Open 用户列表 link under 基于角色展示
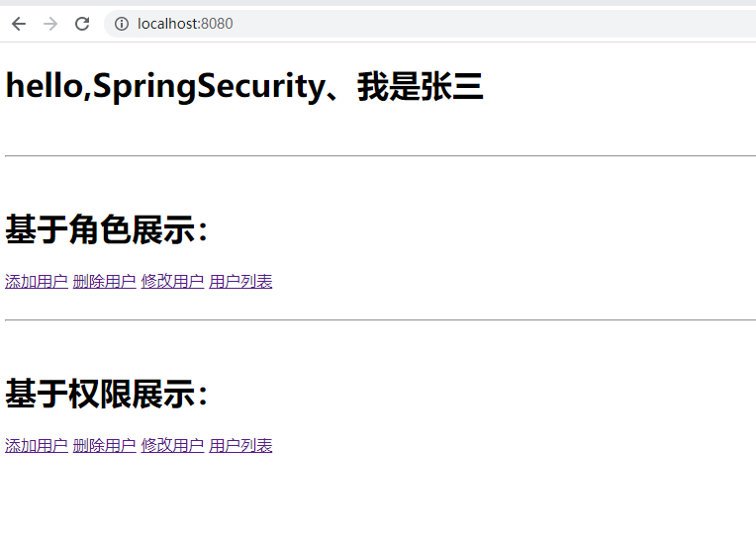This screenshot has width=756, height=534. point(241,282)
